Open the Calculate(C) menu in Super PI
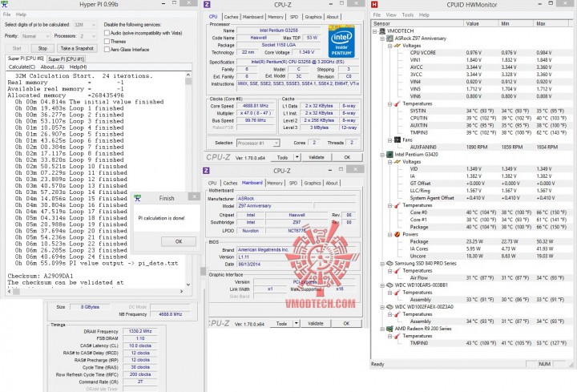The width and height of the screenshot is (577, 392). 22,67
